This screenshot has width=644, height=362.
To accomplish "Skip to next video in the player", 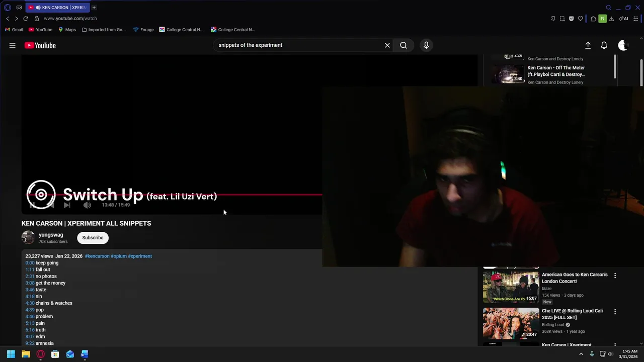I will [67, 205].
